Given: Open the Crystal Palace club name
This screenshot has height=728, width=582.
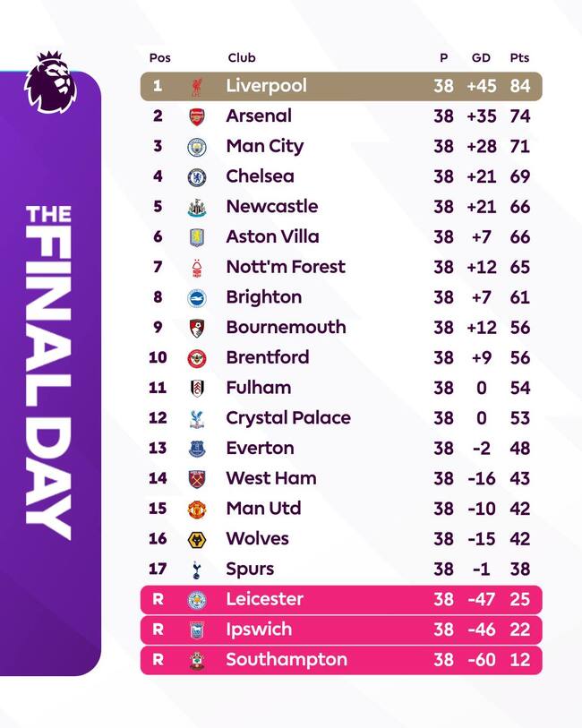Looking at the screenshot, I should click(288, 417).
